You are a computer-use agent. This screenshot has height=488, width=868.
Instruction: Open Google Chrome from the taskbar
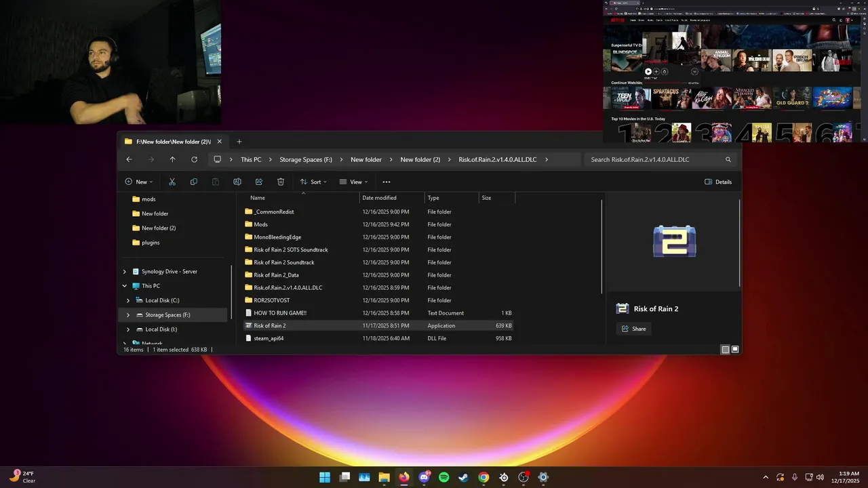tap(484, 477)
